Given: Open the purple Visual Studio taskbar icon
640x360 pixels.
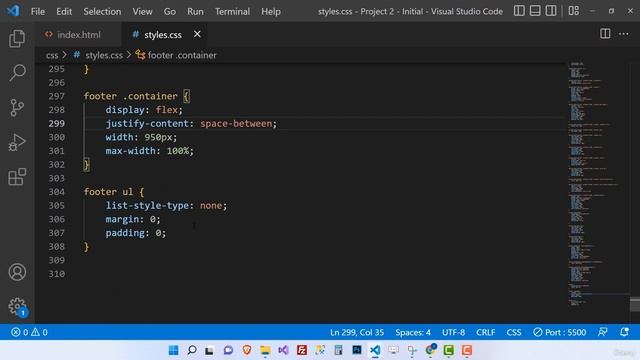Looking at the screenshot, I should click(x=283, y=350).
